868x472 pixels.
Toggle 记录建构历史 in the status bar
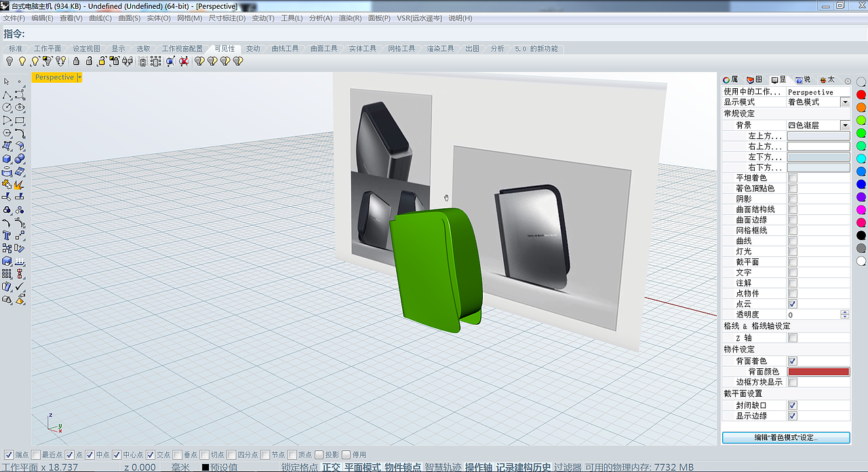point(523,467)
